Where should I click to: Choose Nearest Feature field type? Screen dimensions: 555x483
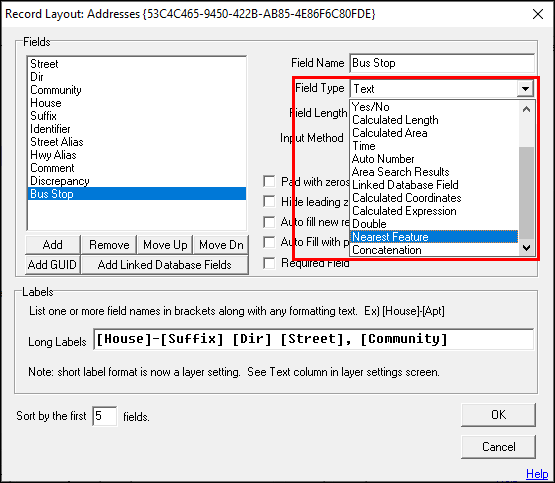click(434, 237)
